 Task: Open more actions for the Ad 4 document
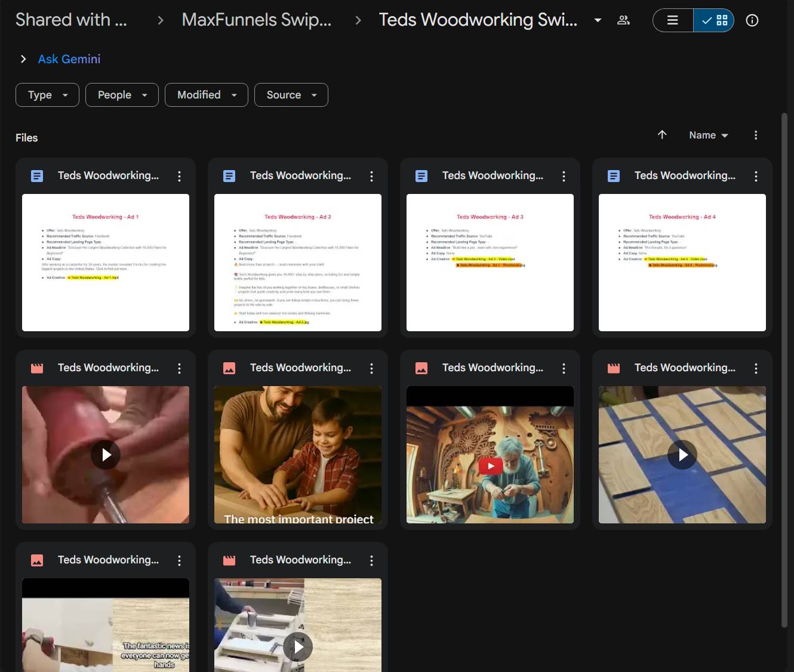click(756, 176)
